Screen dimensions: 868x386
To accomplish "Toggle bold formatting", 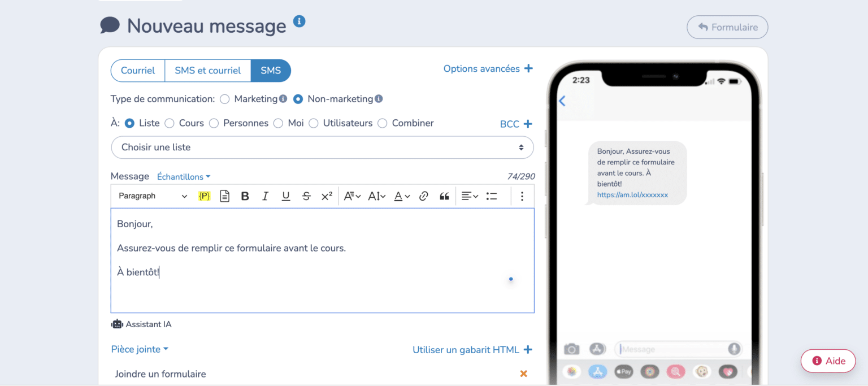I will click(245, 196).
